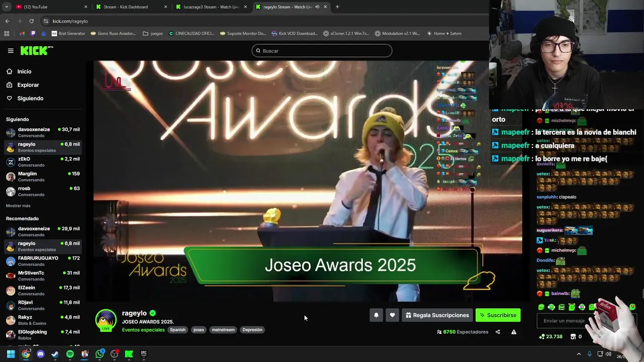The image size is (644, 362).
Task: Open the Gmail bookmark icon
Action: (x=22, y=34)
